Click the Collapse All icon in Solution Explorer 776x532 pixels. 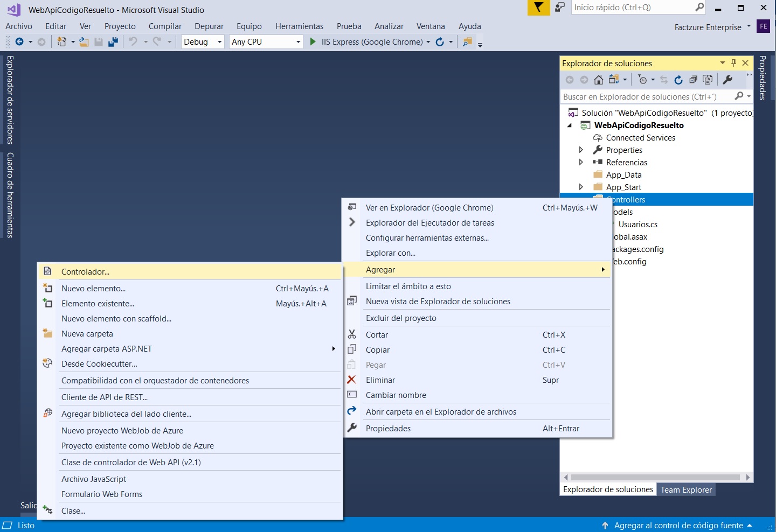(694, 79)
